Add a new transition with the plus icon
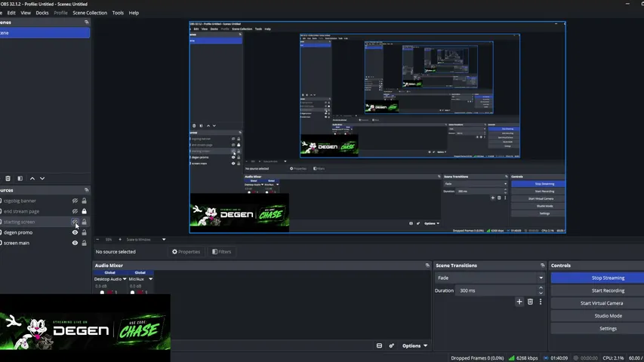Image resolution: width=644 pixels, height=362 pixels. click(519, 302)
